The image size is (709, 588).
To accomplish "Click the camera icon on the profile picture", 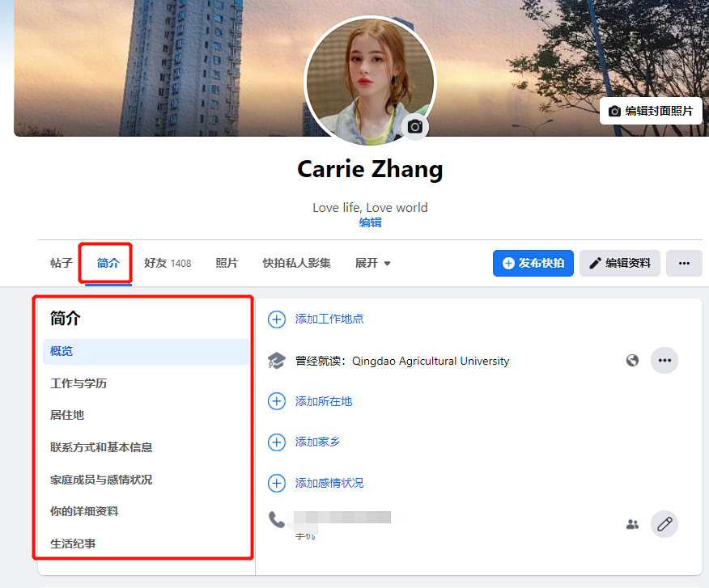I will tap(414, 126).
